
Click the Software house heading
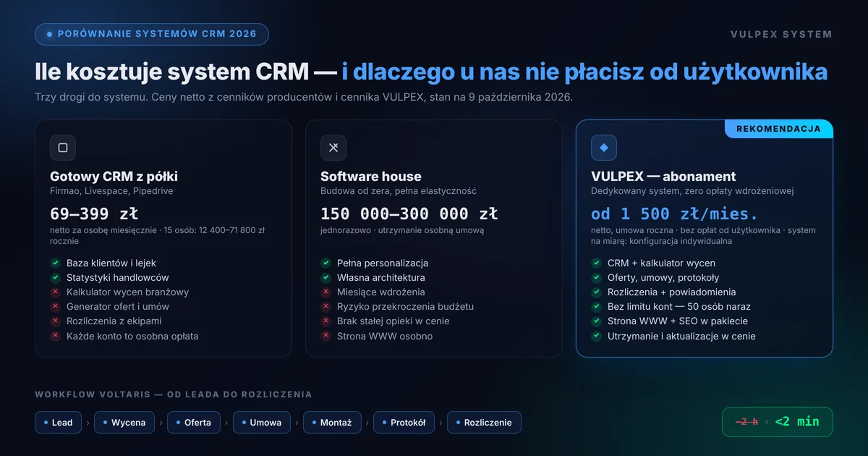371,177
